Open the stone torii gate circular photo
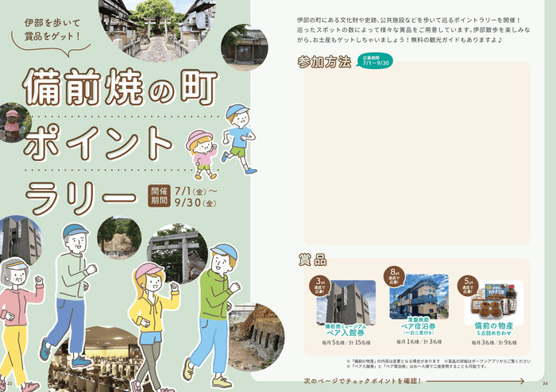 [x=177, y=254]
